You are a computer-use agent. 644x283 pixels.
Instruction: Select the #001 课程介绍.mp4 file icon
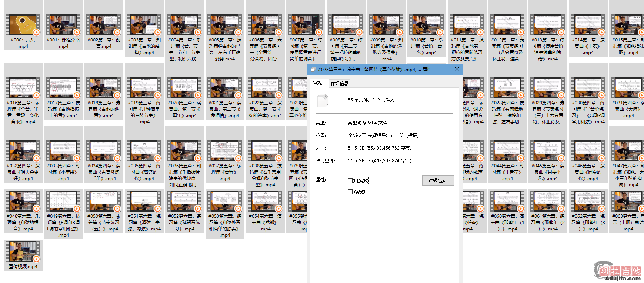click(x=63, y=25)
